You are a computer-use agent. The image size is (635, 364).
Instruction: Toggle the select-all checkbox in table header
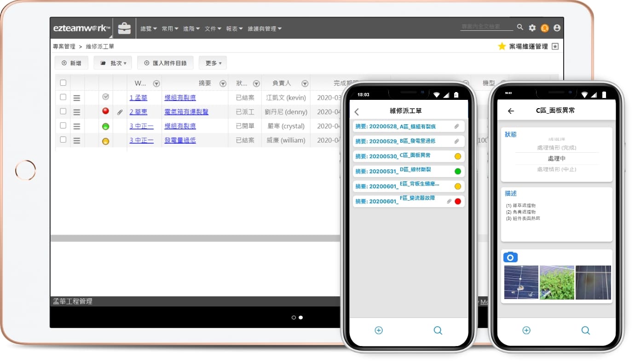(63, 83)
